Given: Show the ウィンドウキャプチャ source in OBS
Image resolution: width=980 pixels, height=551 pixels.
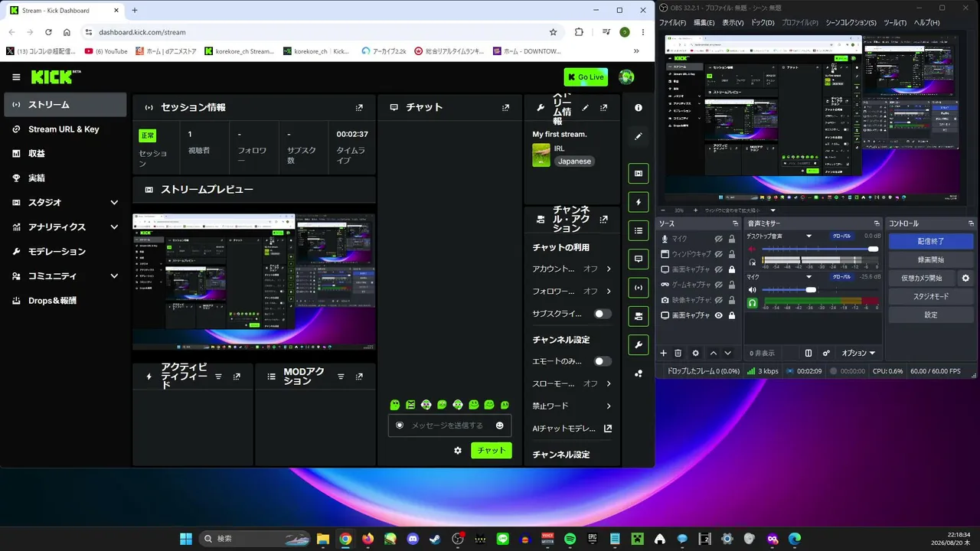Looking at the screenshot, I should tap(719, 254).
